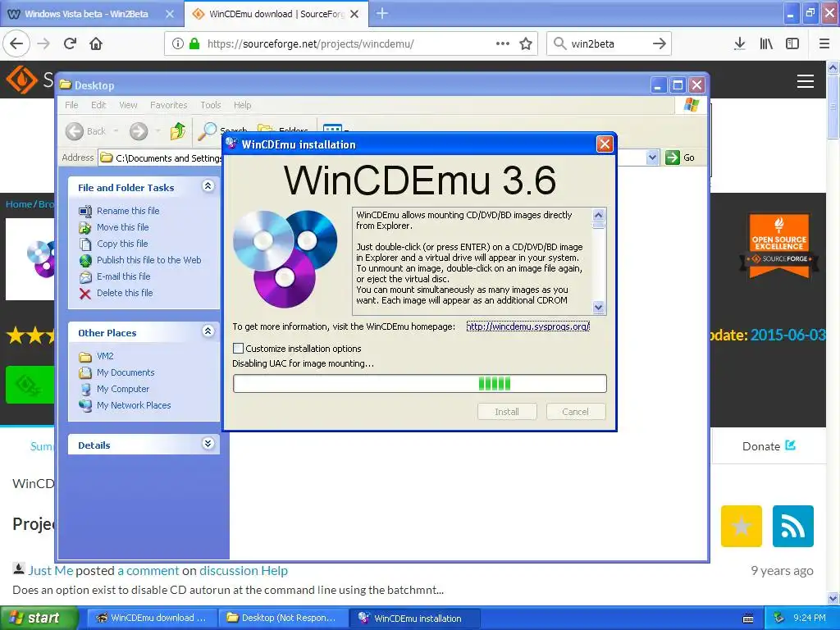Screen dimensions: 840x630
Task: Switch to Desktop (Not Responding) taskbar item
Action: pyautogui.click(x=283, y=618)
